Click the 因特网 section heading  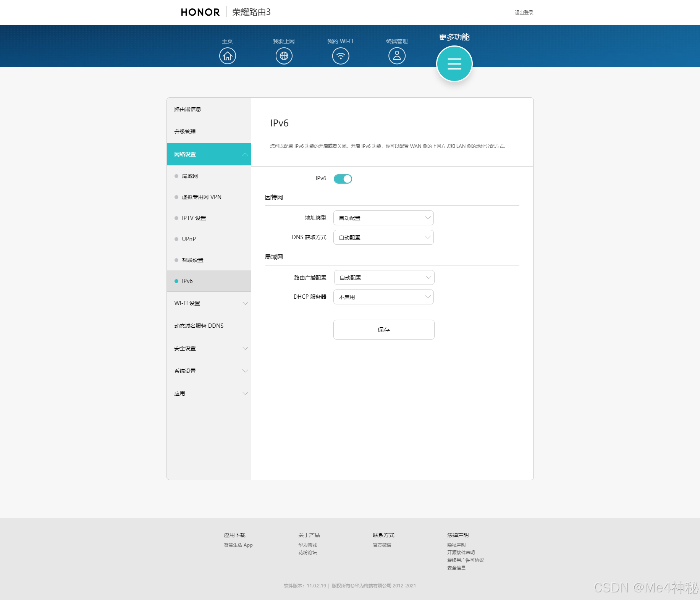[x=274, y=197]
